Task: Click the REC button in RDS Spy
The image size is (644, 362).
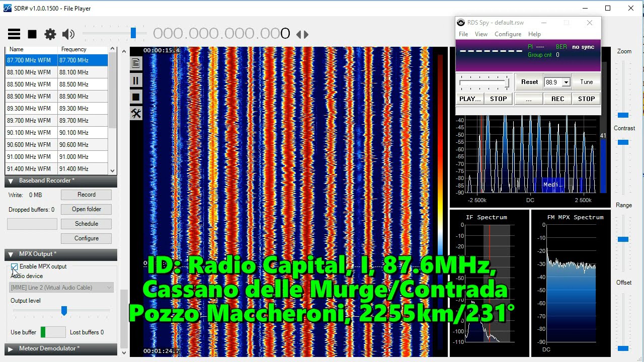Action: (x=557, y=99)
